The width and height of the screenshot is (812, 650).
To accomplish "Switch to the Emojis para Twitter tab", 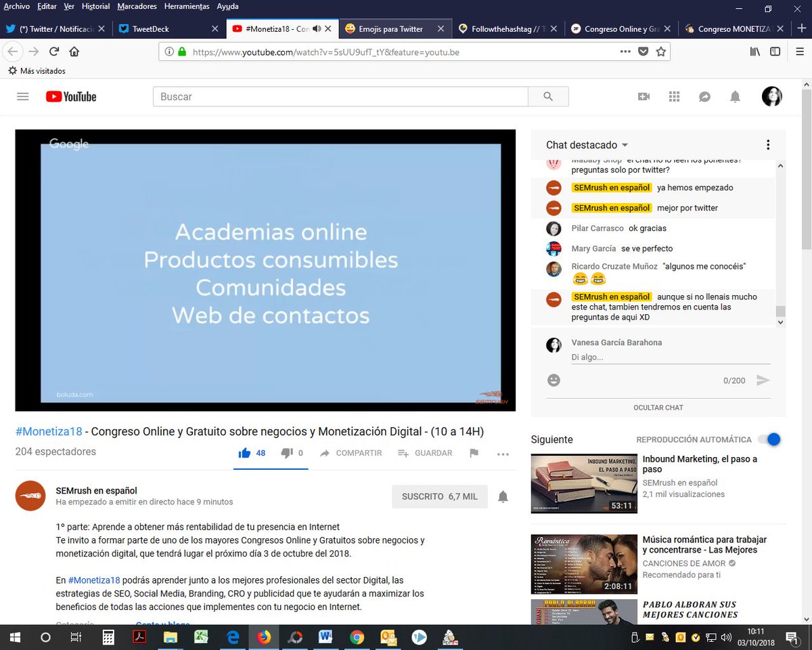I will [x=396, y=29].
